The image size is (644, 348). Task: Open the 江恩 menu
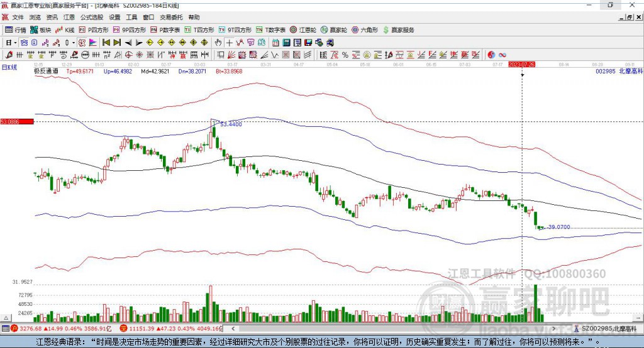pyautogui.click(x=69, y=17)
